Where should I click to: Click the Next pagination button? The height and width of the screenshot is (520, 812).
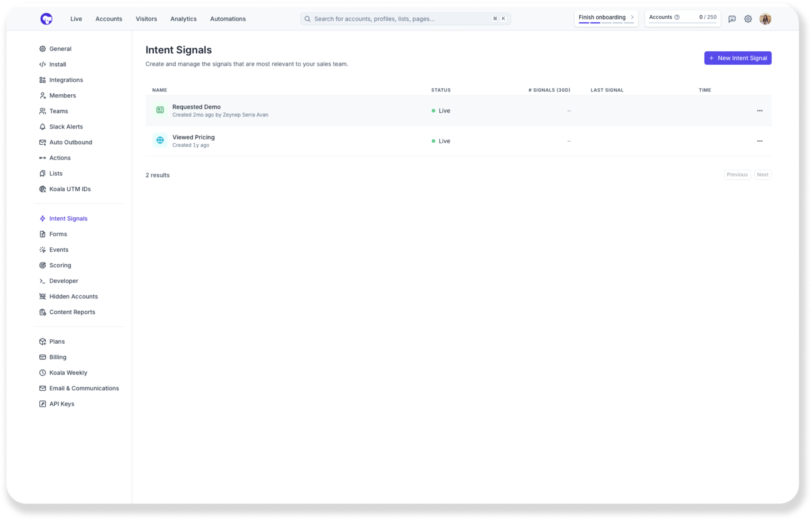coord(762,174)
